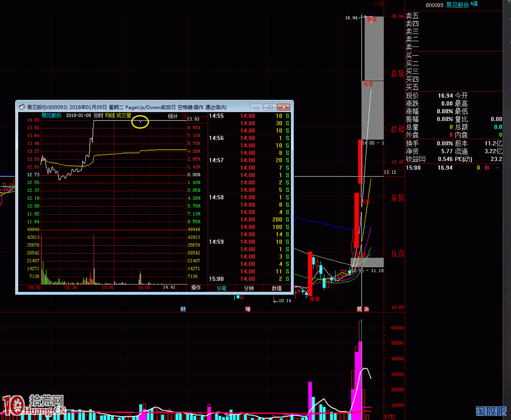The height and width of the screenshot is (420, 511).
Task: Click the 易见股份 name in intraday header
Action: 51,116
